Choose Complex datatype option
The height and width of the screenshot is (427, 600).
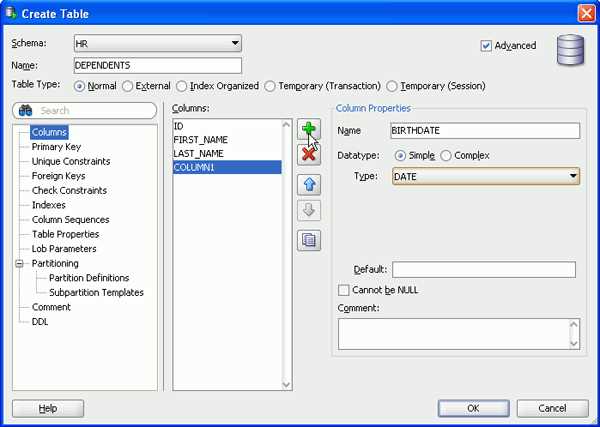(446, 156)
